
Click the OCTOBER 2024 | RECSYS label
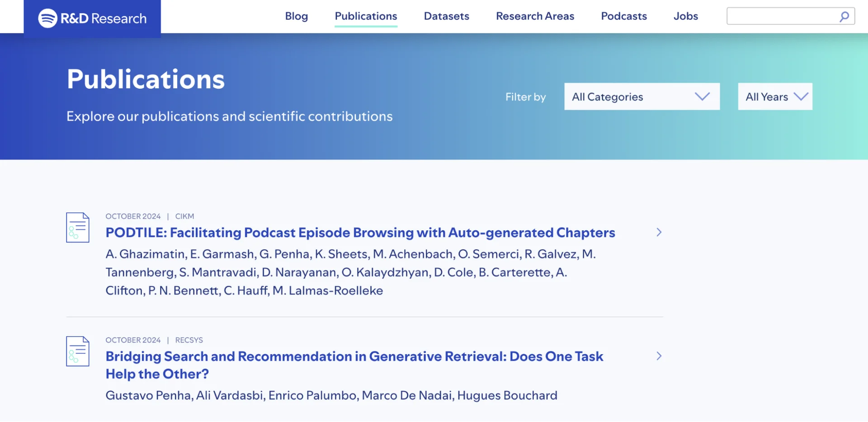(x=154, y=340)
